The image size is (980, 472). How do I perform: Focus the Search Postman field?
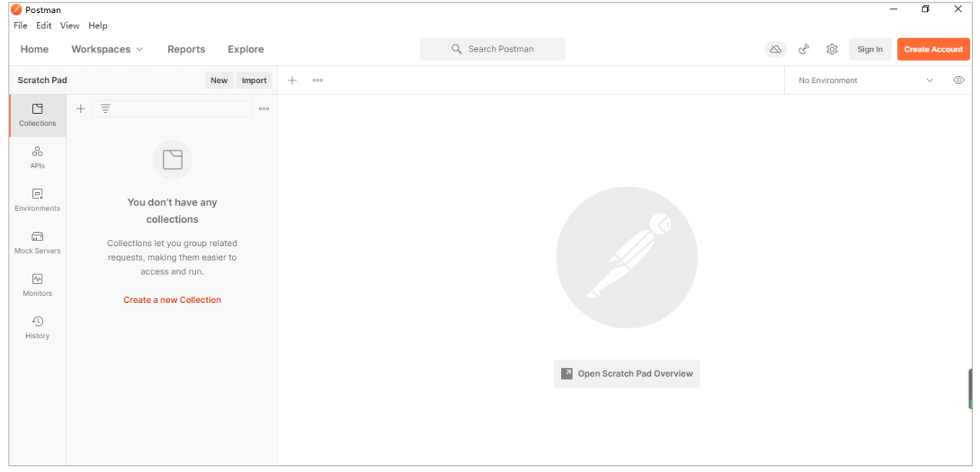[492, 49]
